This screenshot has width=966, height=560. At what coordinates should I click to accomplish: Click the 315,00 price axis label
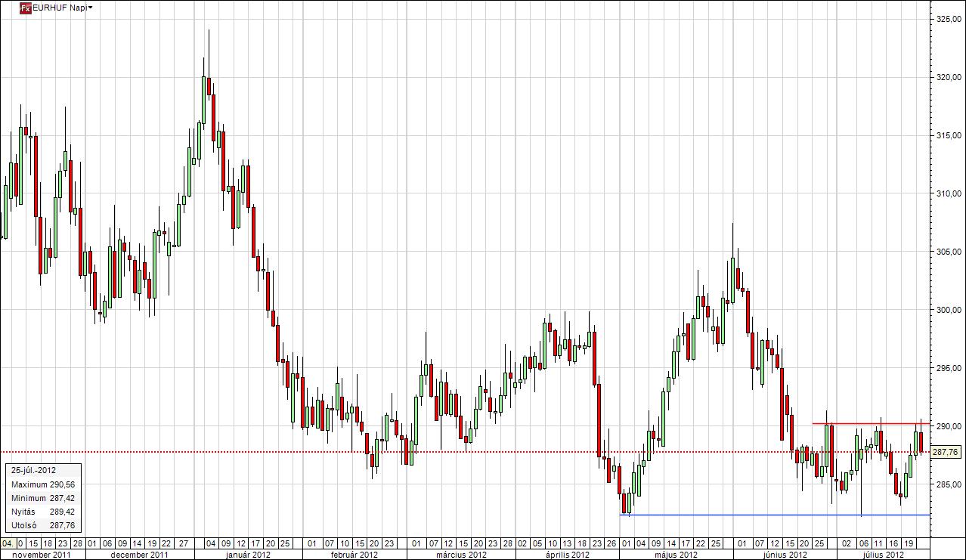(x=948, y=135)
